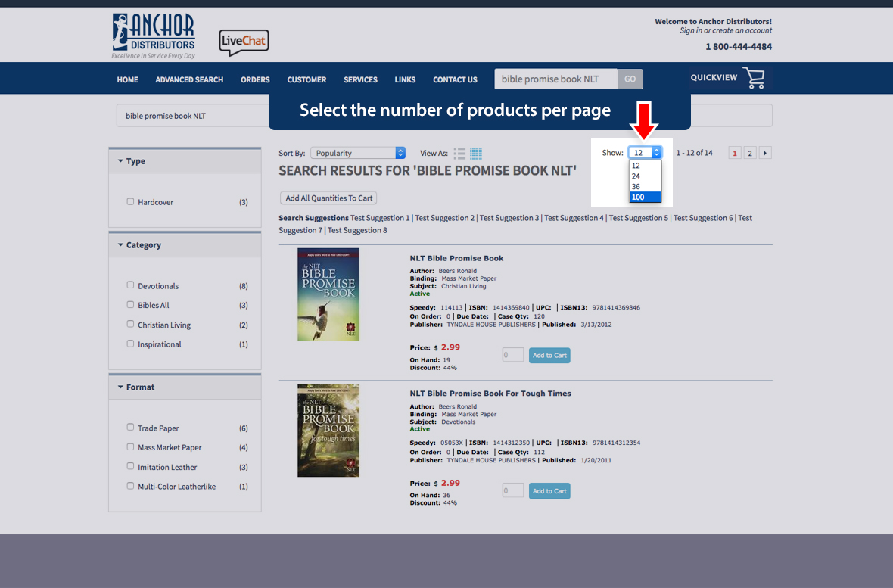Screen dimensions: 893x588
Task: Click author Beers Ronald on second product
Action: (457, 406)
